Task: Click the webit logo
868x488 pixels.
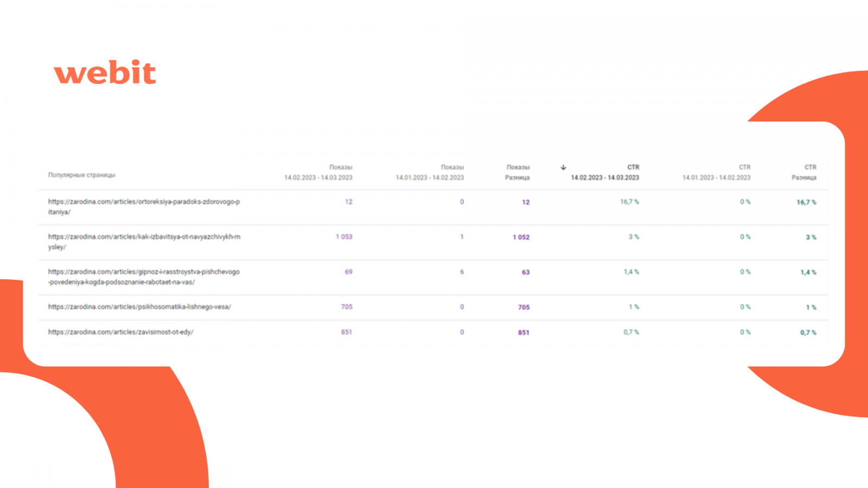Action: point(105,73)
